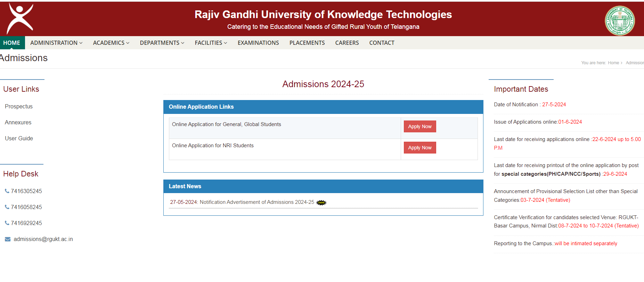Click help desk number 7416929245

coord(26,223)
